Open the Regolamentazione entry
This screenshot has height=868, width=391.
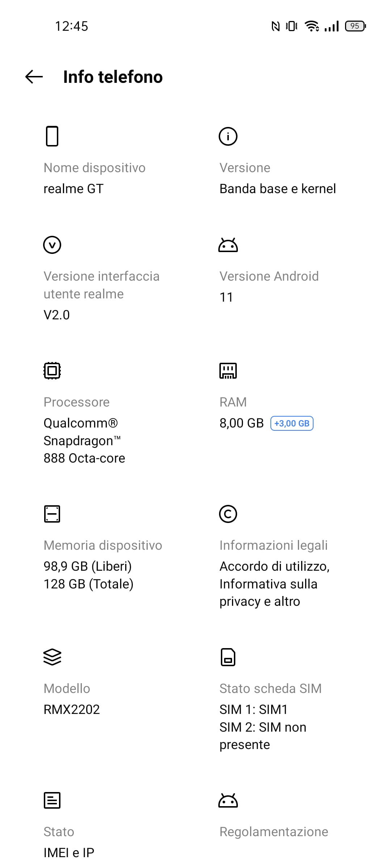tap(274, 832)
